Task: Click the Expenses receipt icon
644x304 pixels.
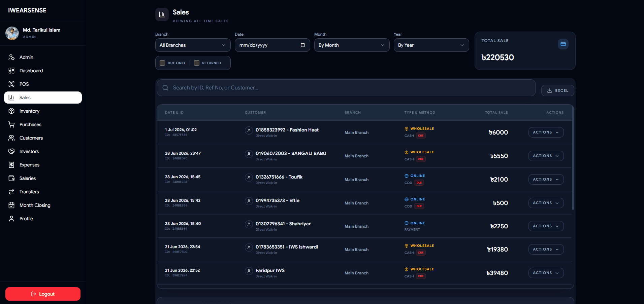Action: (11, 165)
